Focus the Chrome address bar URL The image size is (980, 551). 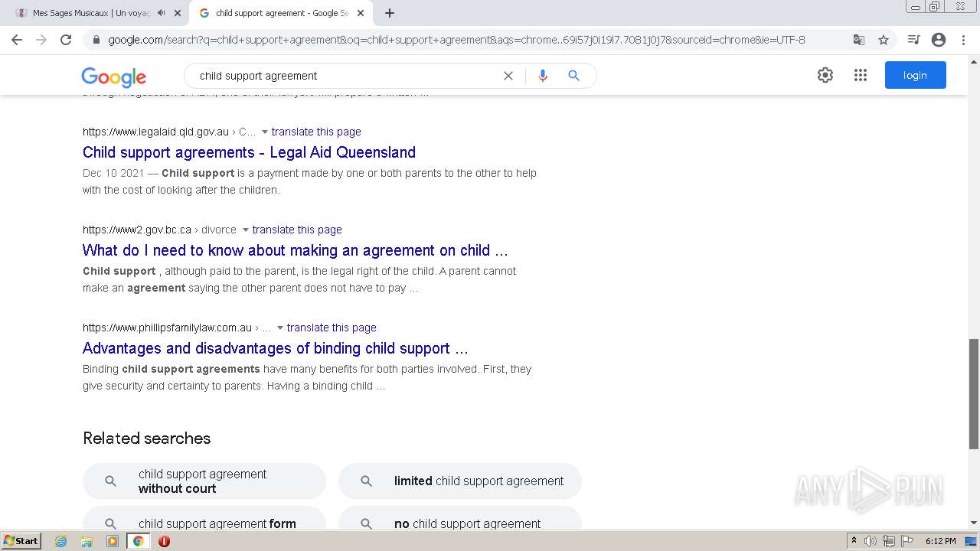[456, 40]
